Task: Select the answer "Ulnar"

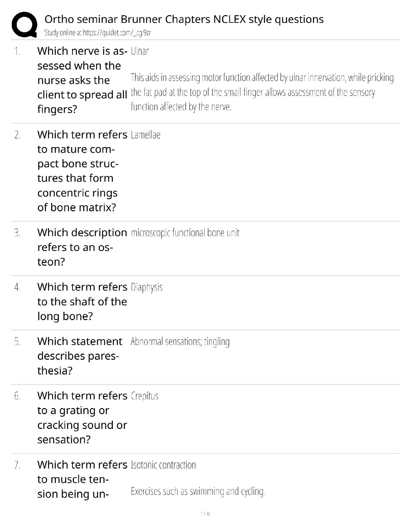Action: tap(140, 51)
